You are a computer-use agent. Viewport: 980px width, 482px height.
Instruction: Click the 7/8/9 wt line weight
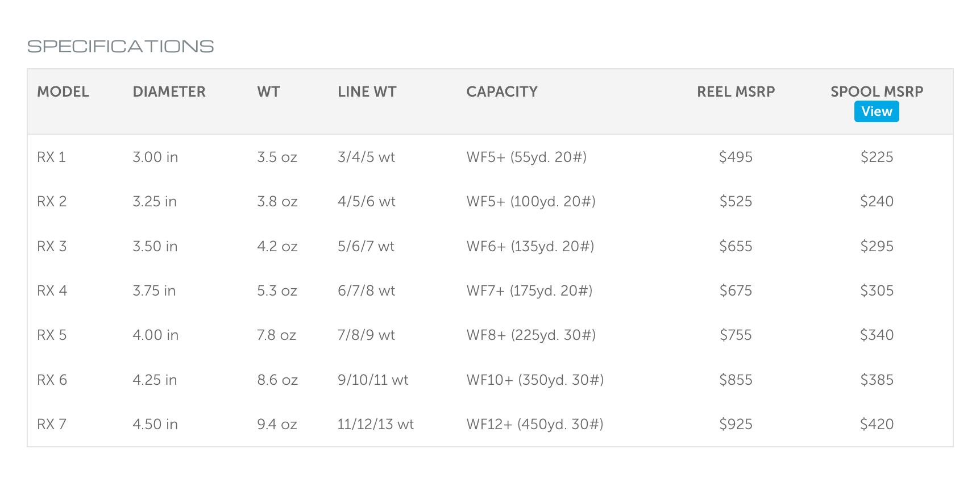click(x=366, y=335)
